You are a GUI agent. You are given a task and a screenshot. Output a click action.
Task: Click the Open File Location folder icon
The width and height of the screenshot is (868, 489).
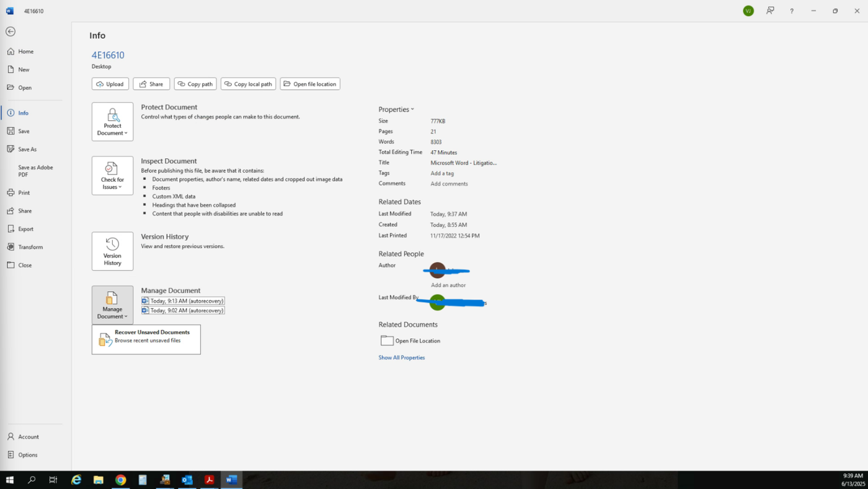[387, 341]
